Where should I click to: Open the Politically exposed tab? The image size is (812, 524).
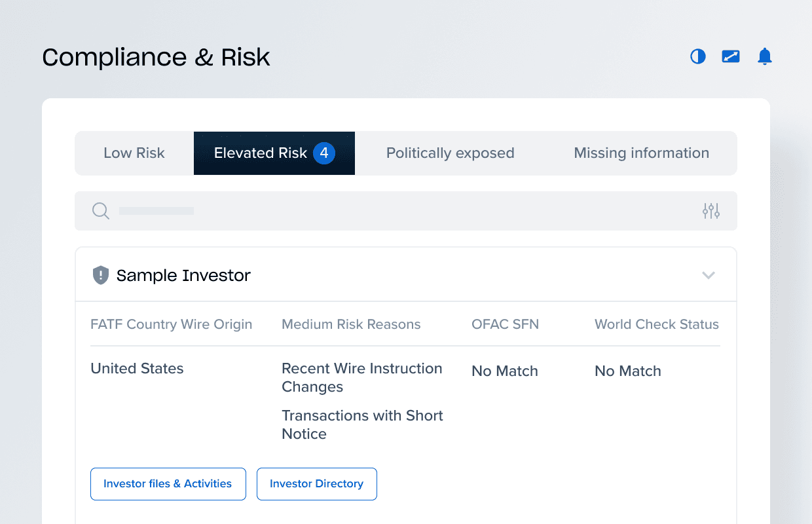(x=450, y=153)
